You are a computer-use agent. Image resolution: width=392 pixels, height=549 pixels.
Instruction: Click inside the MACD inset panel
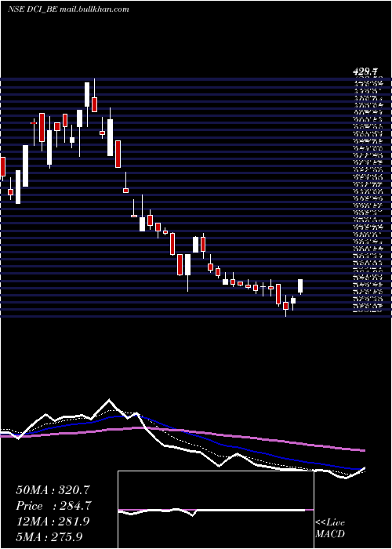click(x=216, y=510)
